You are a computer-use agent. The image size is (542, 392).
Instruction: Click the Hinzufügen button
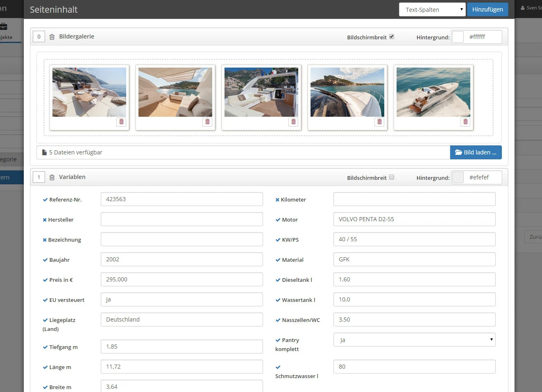point(488,9)
